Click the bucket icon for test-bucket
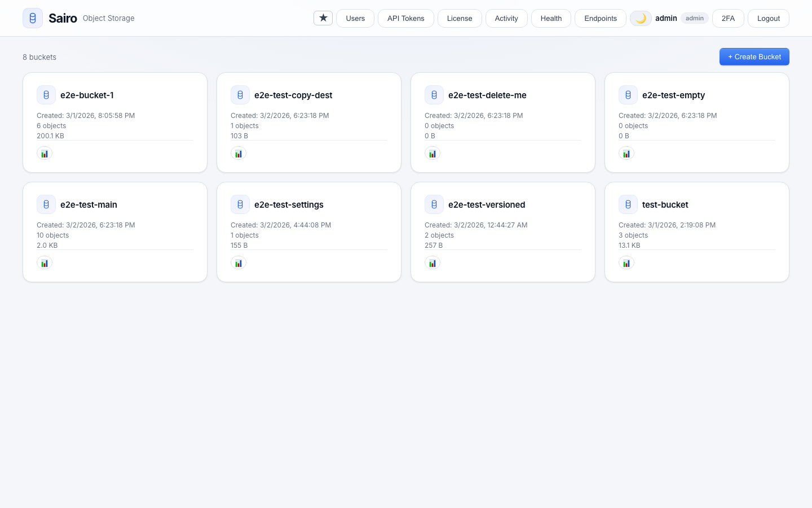The width and height of the screenshot is (812, 508). coord(628,204)
